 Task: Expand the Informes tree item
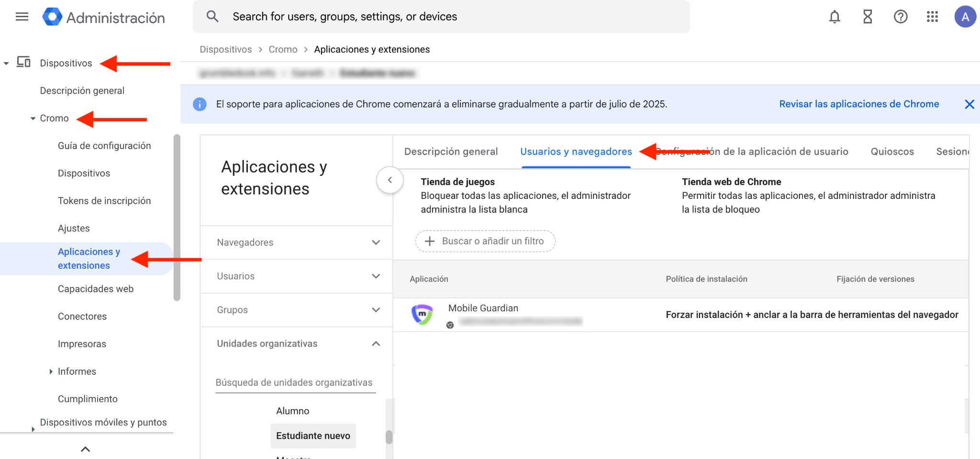(51, 372)
